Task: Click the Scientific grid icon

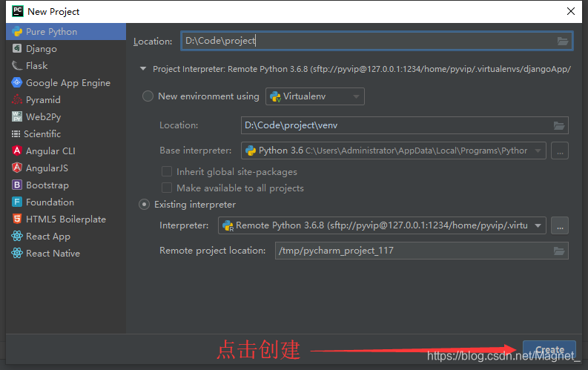Action: [16, 133]
